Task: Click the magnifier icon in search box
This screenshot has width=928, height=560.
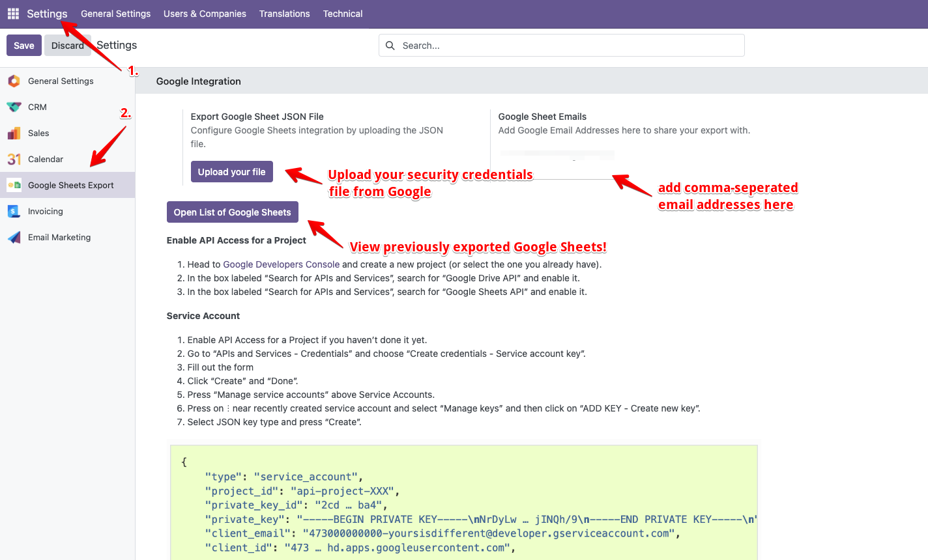Action: (x=390, y=46)
